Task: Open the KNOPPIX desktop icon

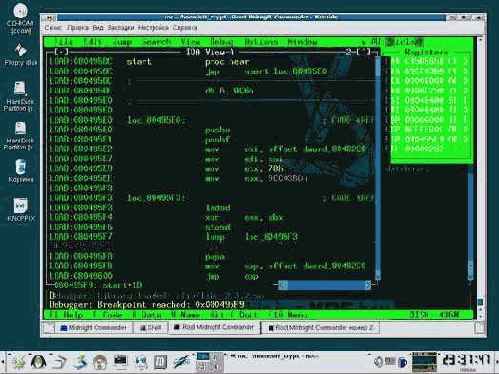Action: (x=20, y=210)
